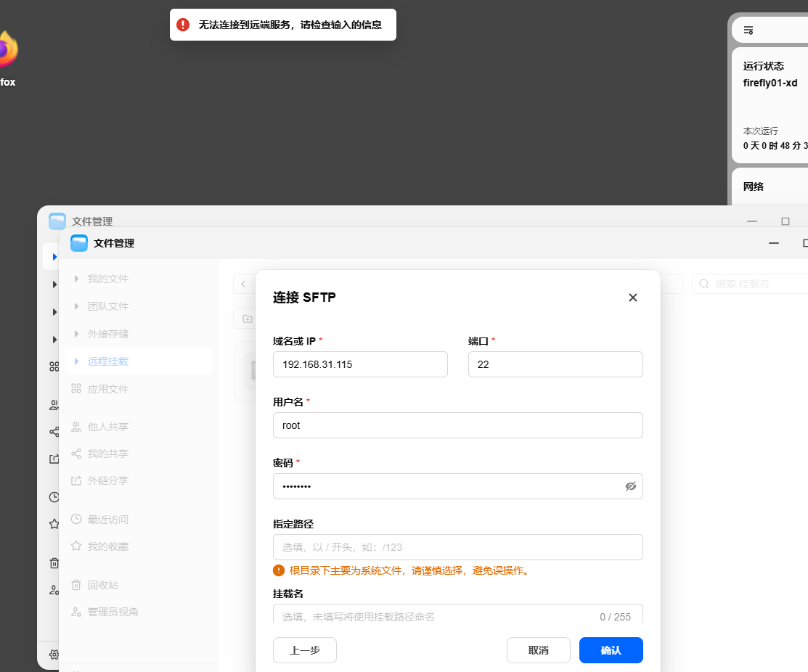808x672 pixels.
Task: Click the back arrow in file toolbar
Action: point(243,284)
